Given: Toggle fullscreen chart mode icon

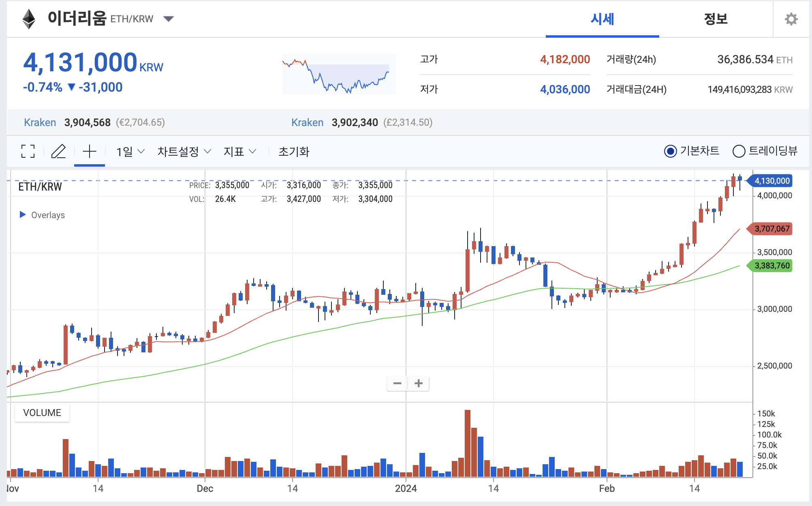Looking at the screenshot, I should point(28,151).
